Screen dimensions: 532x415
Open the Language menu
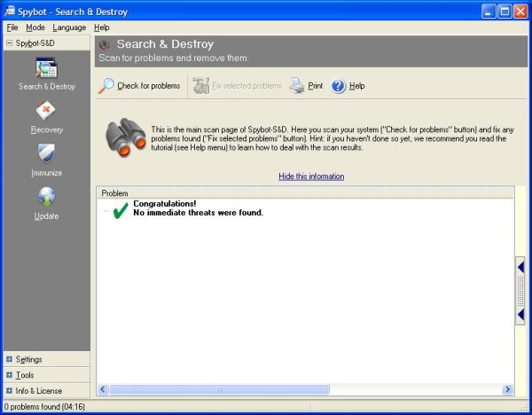point(69,27)
